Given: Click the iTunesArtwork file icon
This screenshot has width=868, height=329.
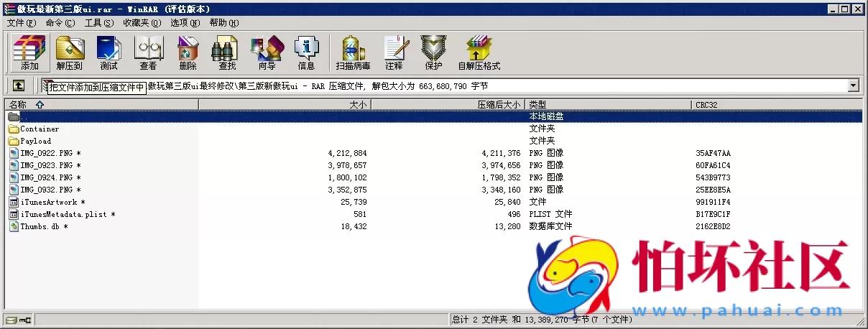Looking at the screenshot, I should click(x=14, y=202).
